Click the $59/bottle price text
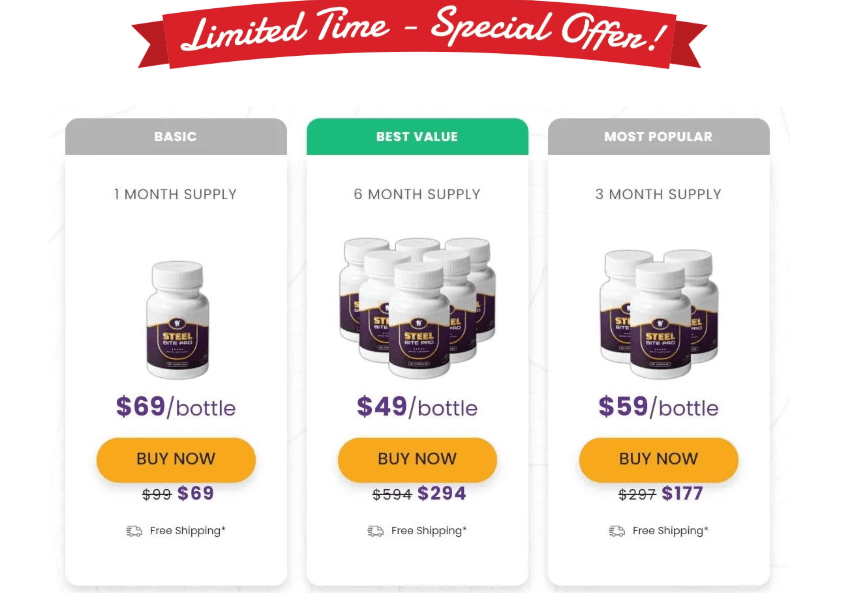The height and width of the screenshot is (593, 846). [x=659, y=407]
